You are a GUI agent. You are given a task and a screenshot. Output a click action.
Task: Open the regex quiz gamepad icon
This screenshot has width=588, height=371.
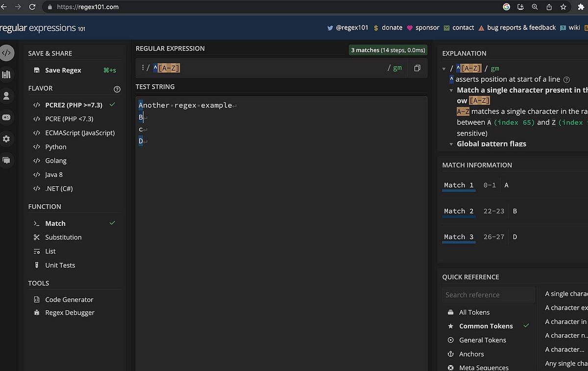pyautogui.click(x=6, y=118)
